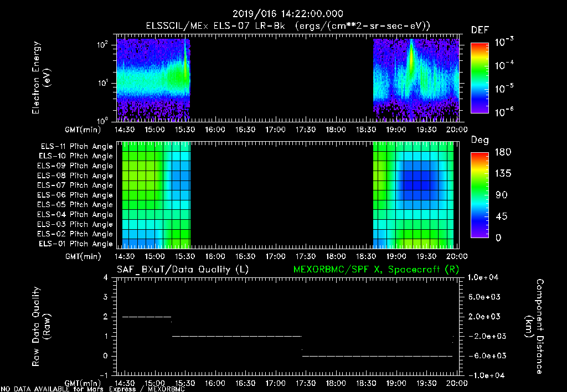567x392 pixels.
Task: Click the green MEXORBMC/SPF X, Spacecraft (R) title
Action: [x=376, y=270]
